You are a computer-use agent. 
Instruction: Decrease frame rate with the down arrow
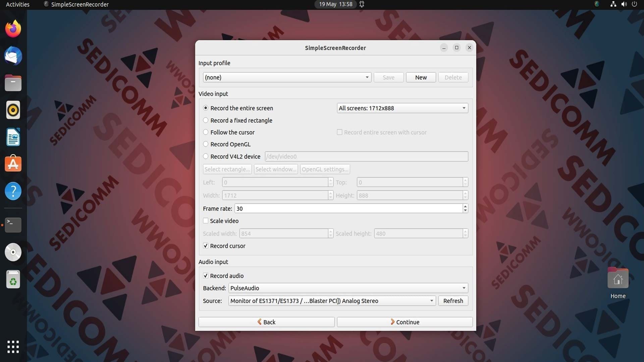465,210
